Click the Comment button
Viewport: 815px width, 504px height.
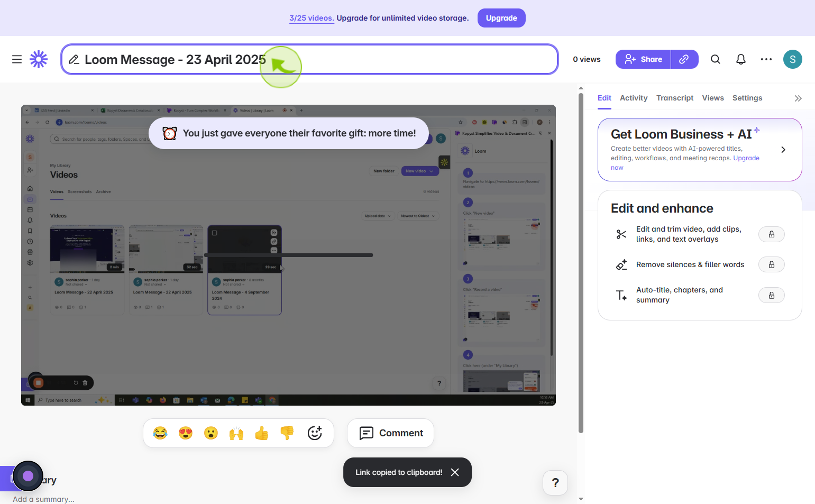390,433
